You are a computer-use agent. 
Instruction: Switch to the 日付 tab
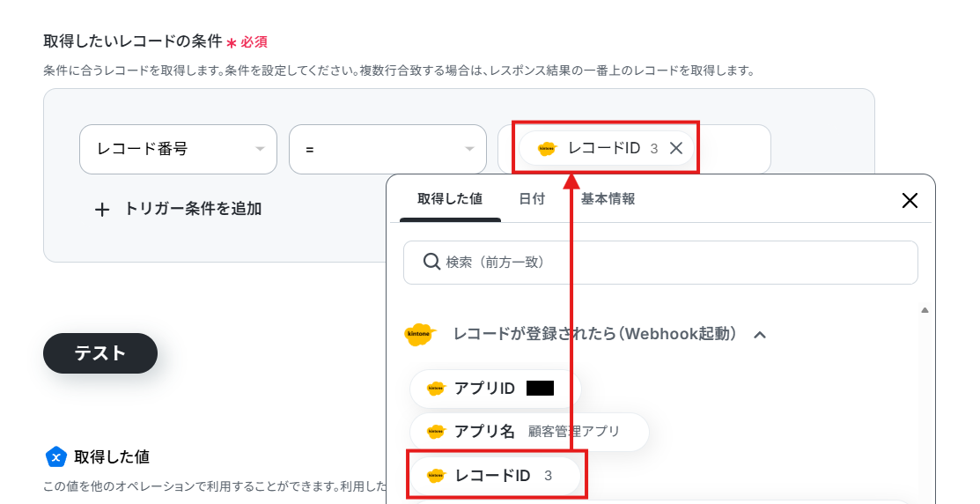point(532,199)
